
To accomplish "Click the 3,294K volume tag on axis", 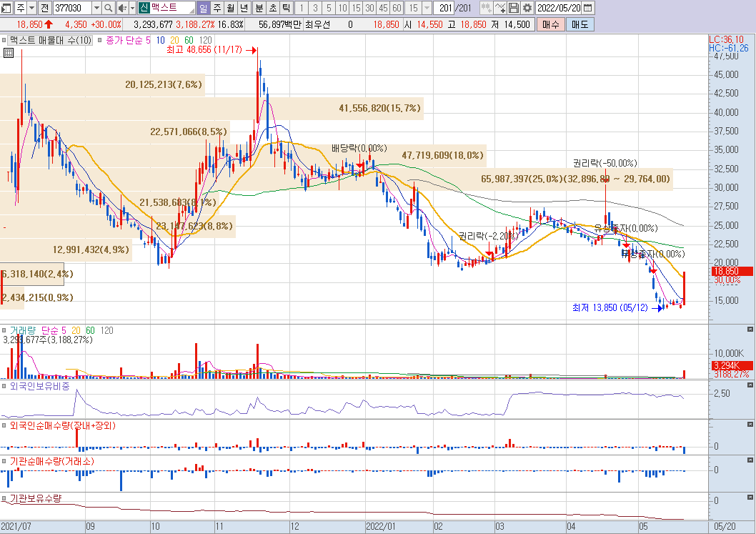I will pos(732,365).
